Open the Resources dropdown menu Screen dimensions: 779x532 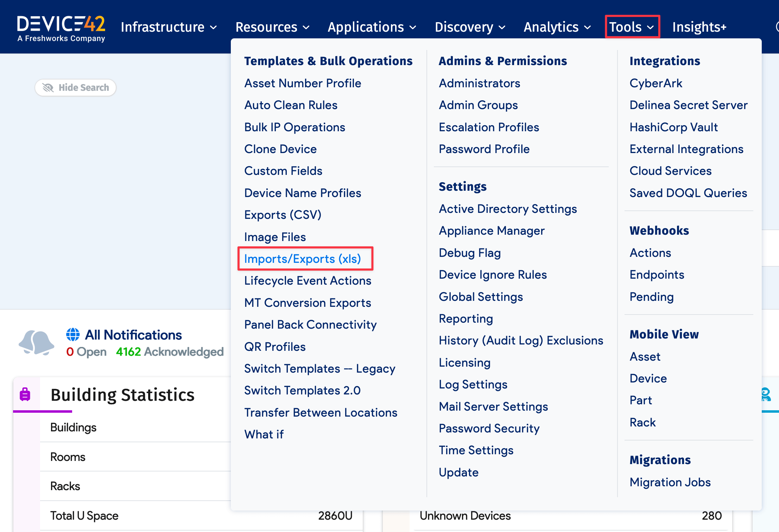[x=272, y=27]
